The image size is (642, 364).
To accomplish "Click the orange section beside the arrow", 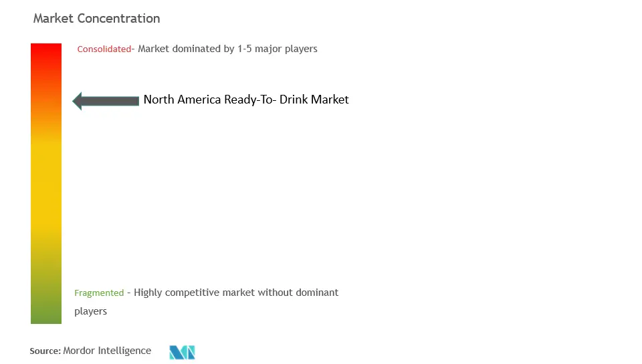I will (46, 101).
